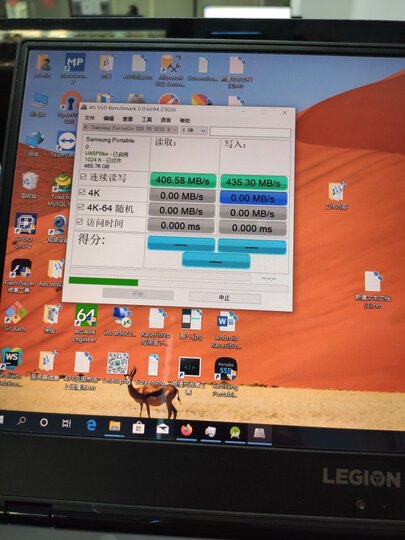This screenshot has height=540, width=405.
Task: Click the 435.30 MB/s sequential write result
Action: [253, 182]
